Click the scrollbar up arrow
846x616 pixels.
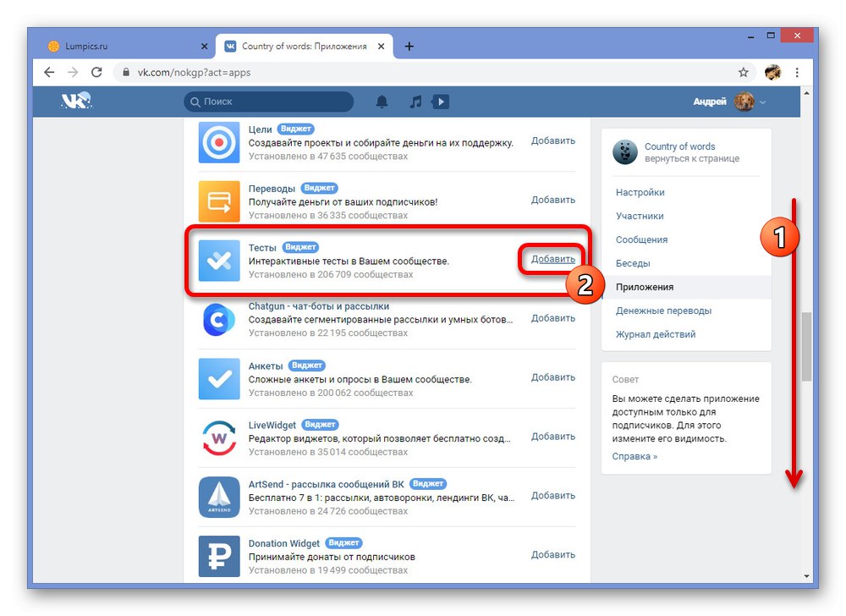coord(806,93)
